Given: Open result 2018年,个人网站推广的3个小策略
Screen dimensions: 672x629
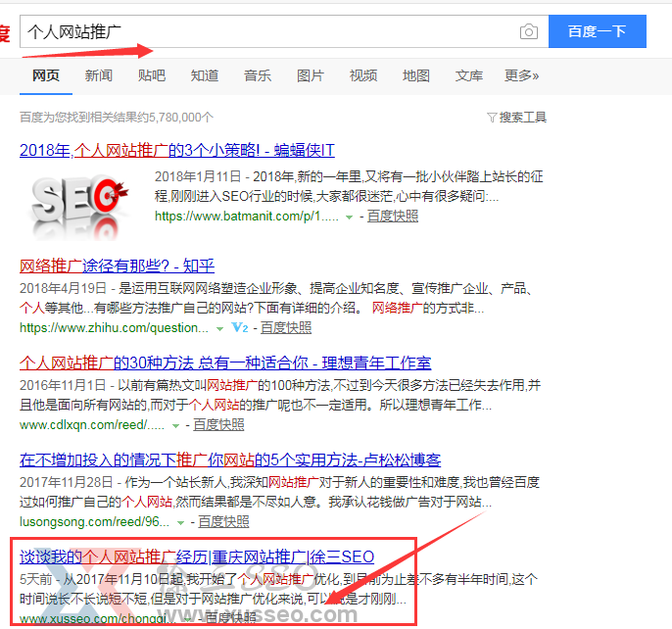Looking at the screenshot, I should tap(177, 151).
